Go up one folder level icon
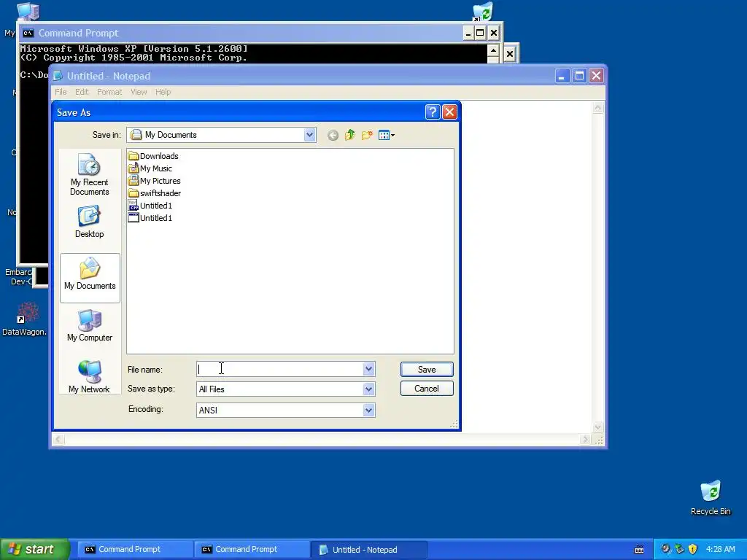The width and height of the screenshot is (747, 560). pos(349,135)
